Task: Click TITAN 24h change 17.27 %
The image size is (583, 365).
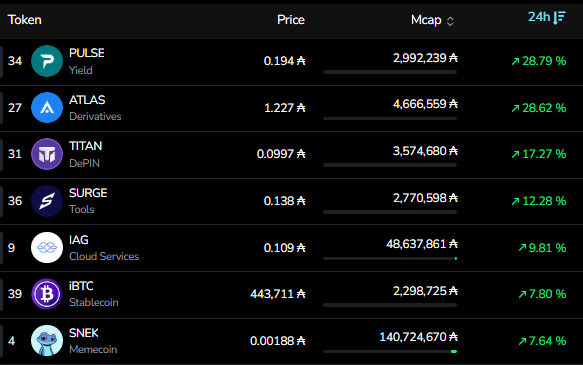Action: click(x=539, y=154)
